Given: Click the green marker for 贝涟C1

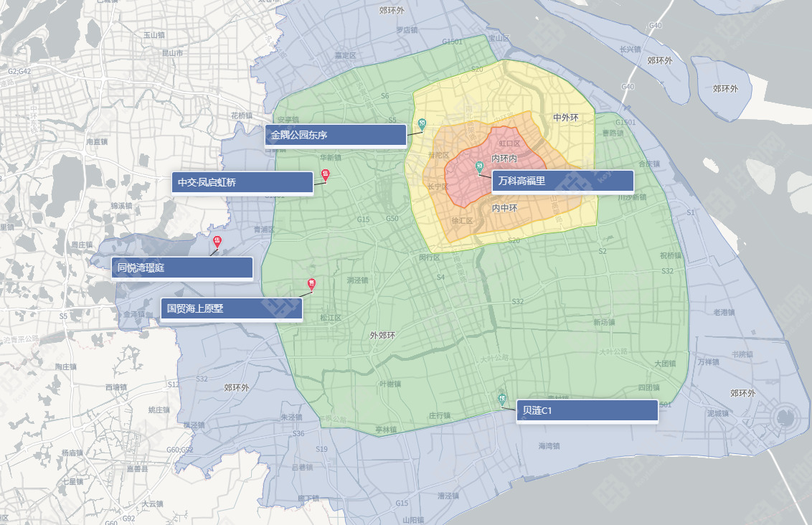Looking at the screenshot, I should [502, 399].
